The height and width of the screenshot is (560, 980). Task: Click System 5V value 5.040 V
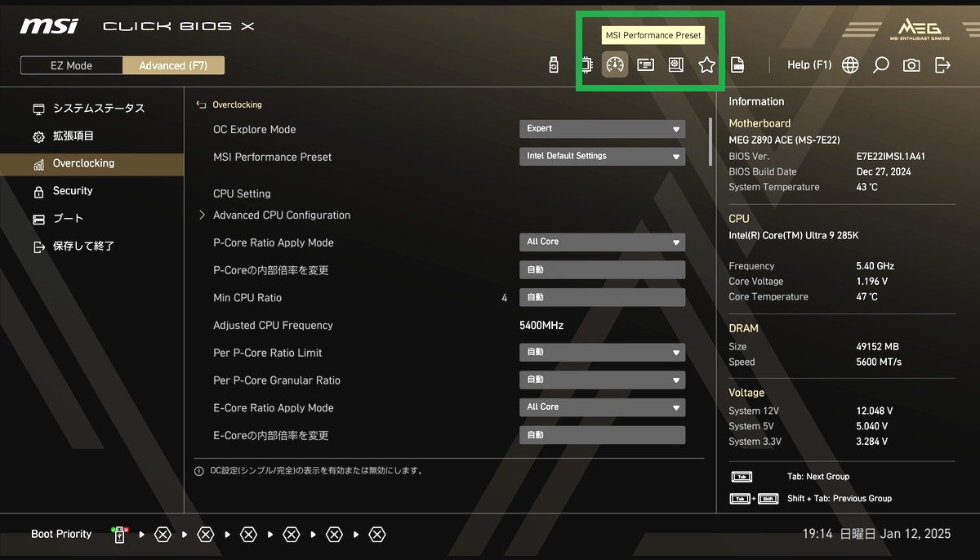click(872, 427)
